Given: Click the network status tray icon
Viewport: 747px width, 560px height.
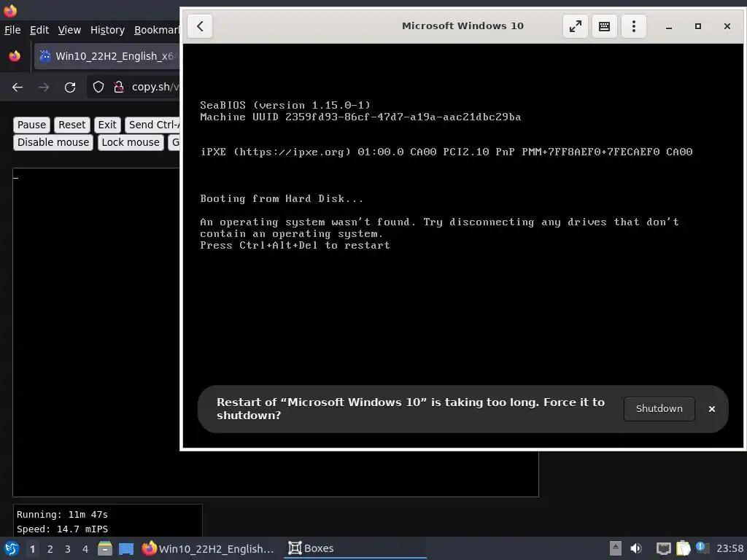Looking at the screenshot, I should [x=663, y=548].
